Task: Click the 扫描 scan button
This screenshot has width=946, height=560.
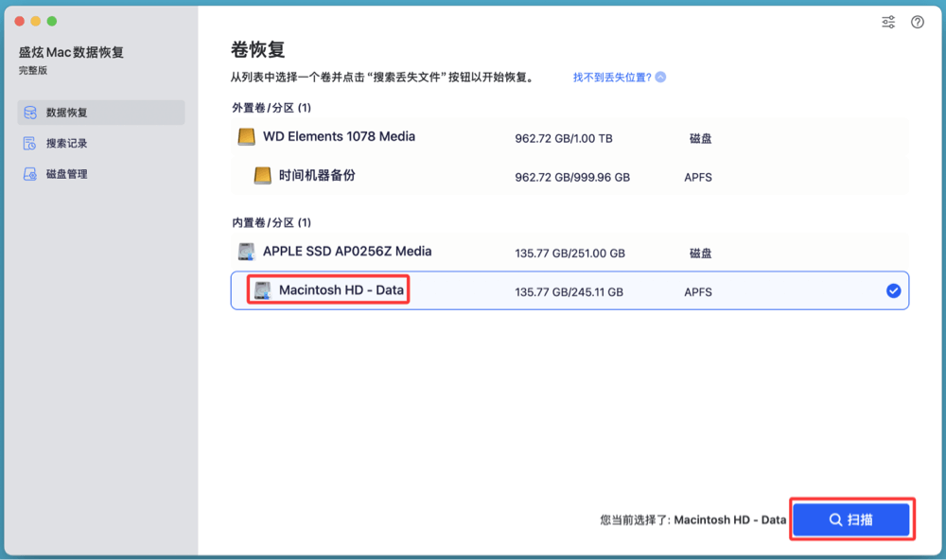Action: (850, 519)
